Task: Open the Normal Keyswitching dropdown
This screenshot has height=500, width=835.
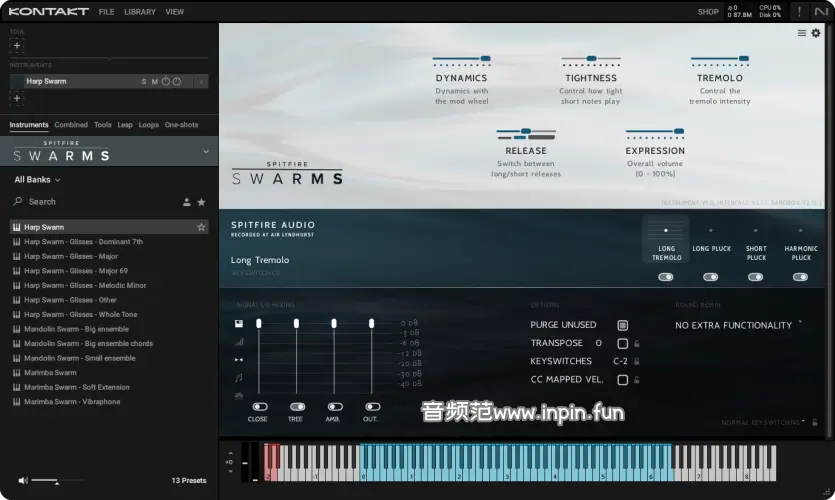Action: [x=763, y=422]
